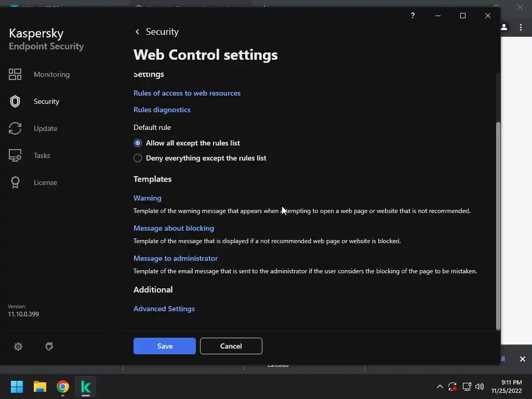Open File Explorer from the taskbar
The image size is (532, 399).
tap(39, 387)
